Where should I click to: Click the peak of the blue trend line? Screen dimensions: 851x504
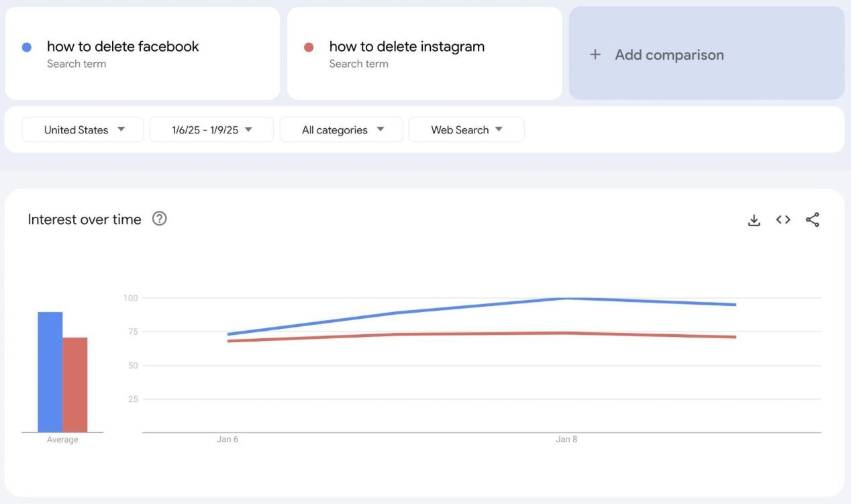(567, 299)
